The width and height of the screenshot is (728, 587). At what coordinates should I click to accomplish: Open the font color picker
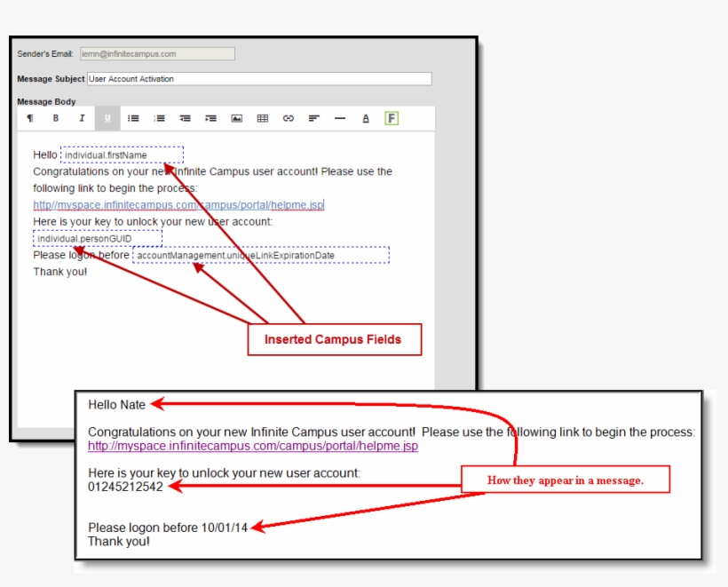[x=366, y=118]
